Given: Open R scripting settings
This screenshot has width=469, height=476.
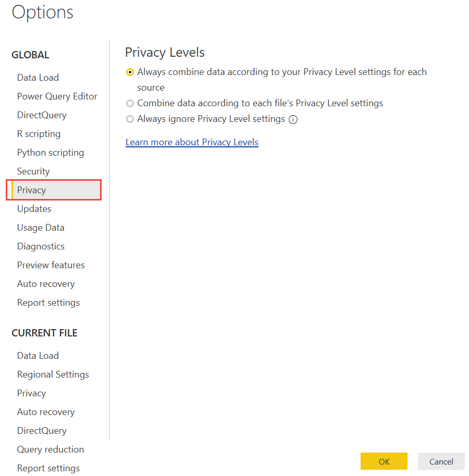Looking at the screenshot, I should pos(39,134).
